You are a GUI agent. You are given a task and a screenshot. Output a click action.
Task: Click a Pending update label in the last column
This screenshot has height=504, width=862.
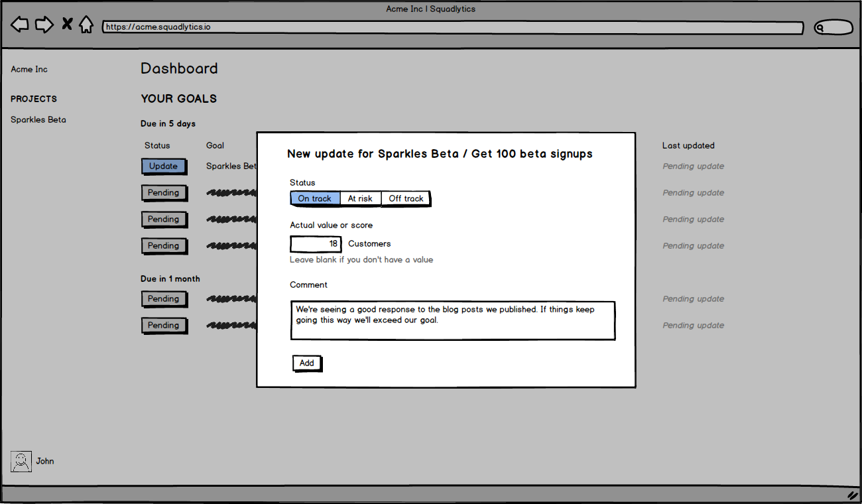tap(693, 166)
